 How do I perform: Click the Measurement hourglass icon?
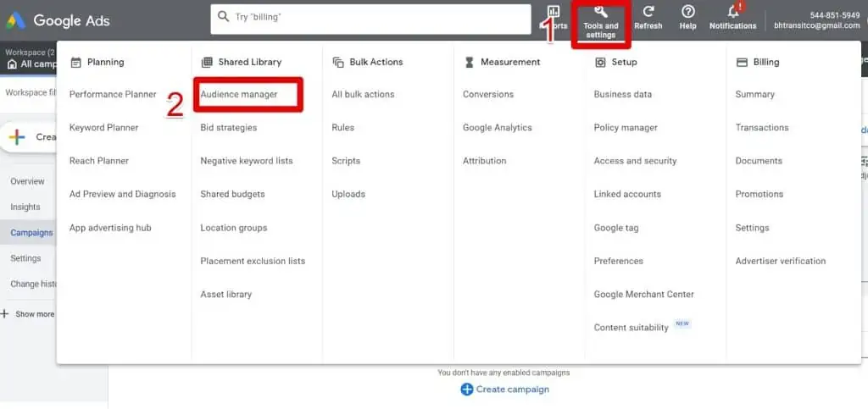470,63
